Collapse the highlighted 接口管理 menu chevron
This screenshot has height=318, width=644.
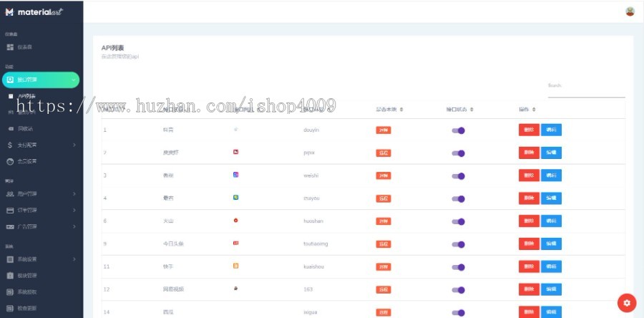coord(74,80)
